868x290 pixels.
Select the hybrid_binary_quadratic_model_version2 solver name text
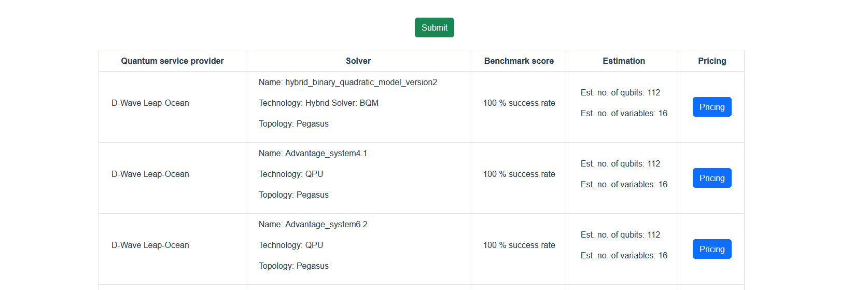361,82
